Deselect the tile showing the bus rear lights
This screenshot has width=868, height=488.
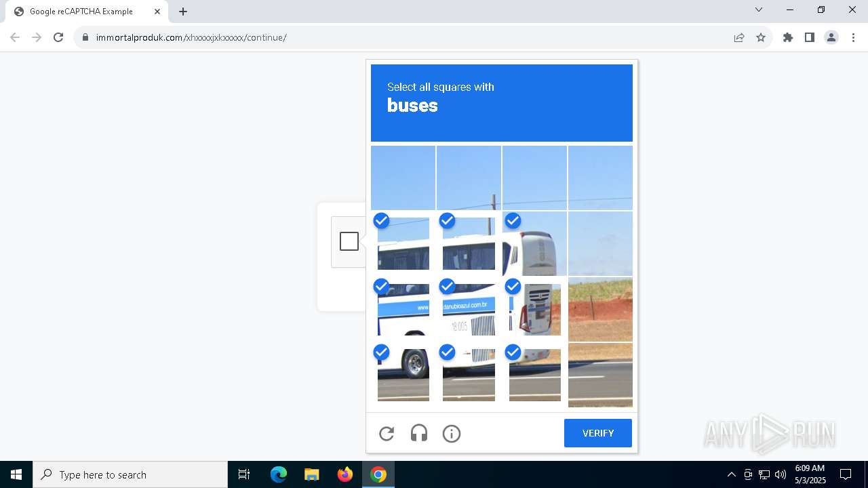coord(534,309)
